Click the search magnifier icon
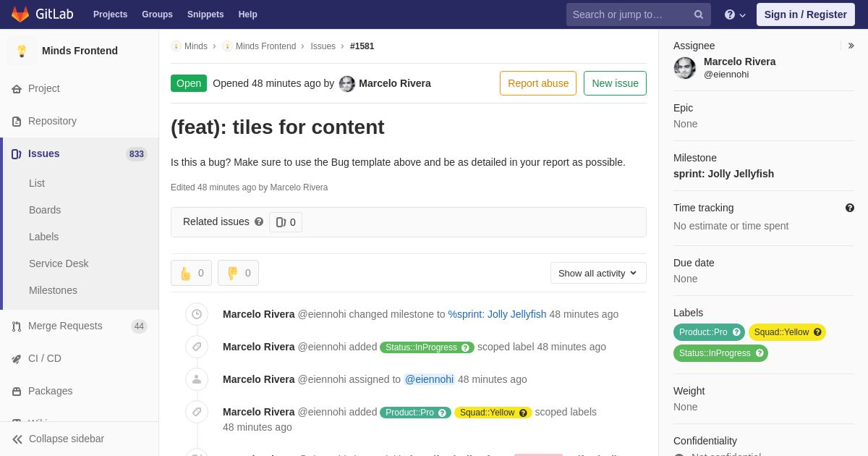The width and height of the screenshot is (868, 456). click(x=699, y=14)
